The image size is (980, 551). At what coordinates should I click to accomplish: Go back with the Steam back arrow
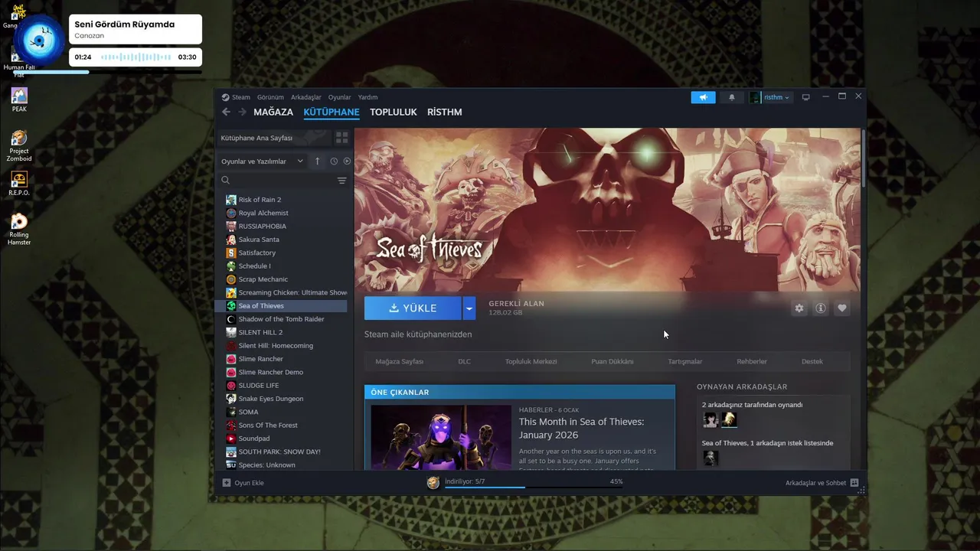pos(226,112)
